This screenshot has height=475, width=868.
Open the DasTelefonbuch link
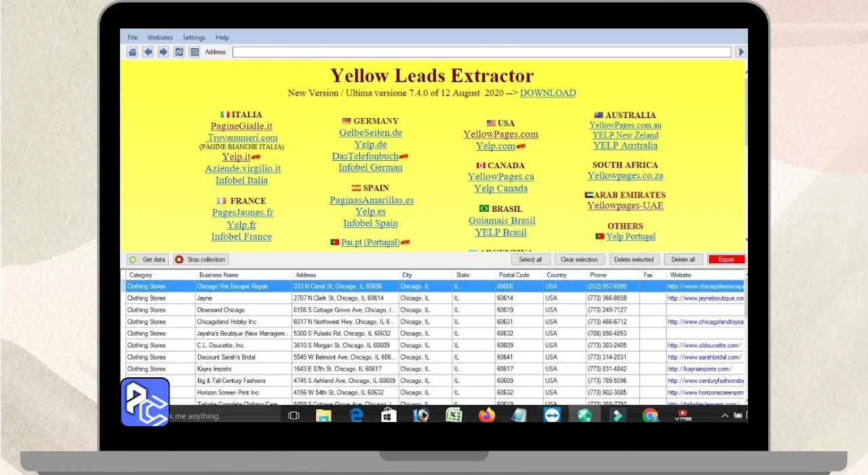tap(365, 156)
